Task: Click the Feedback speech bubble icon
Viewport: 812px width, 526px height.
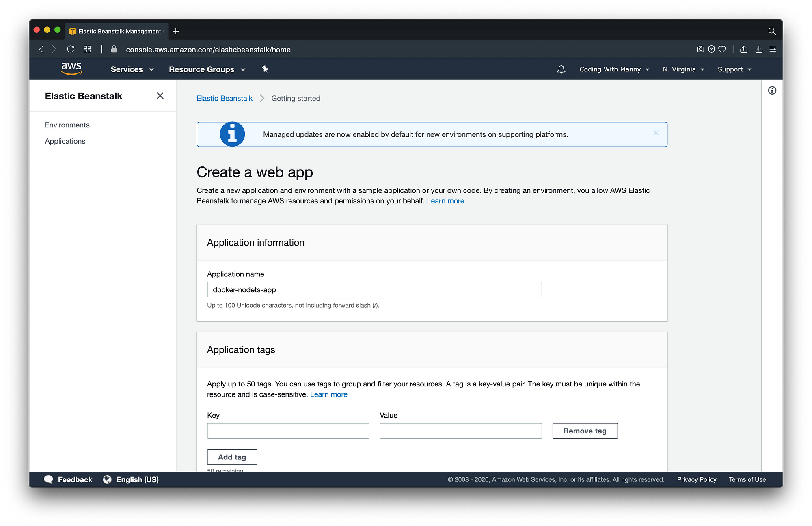Action: click(48, 479)
